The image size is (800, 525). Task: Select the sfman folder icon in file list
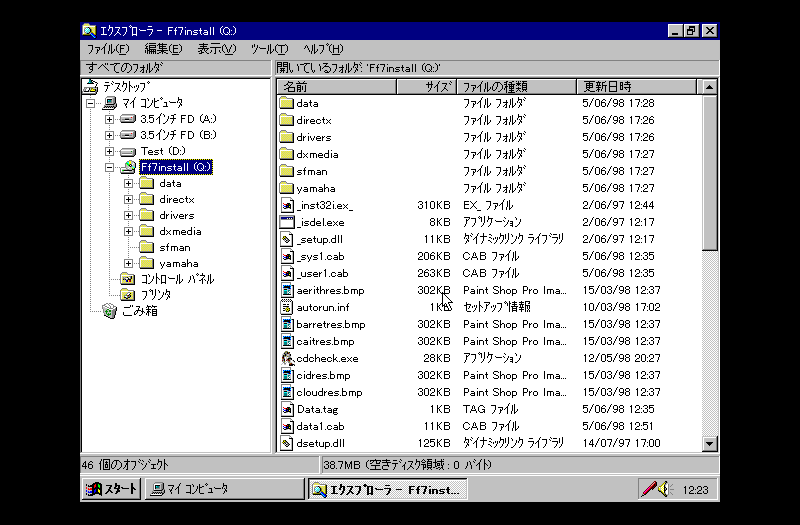(x=287, y=171)
